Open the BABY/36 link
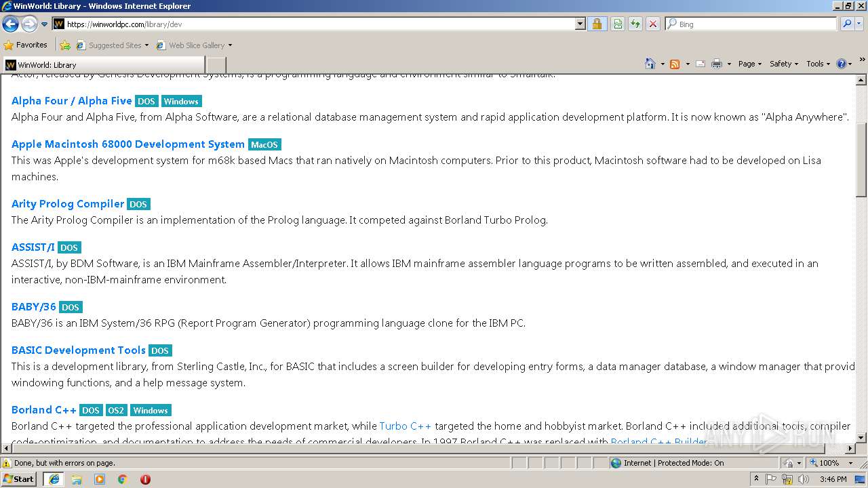 [34, 306]
